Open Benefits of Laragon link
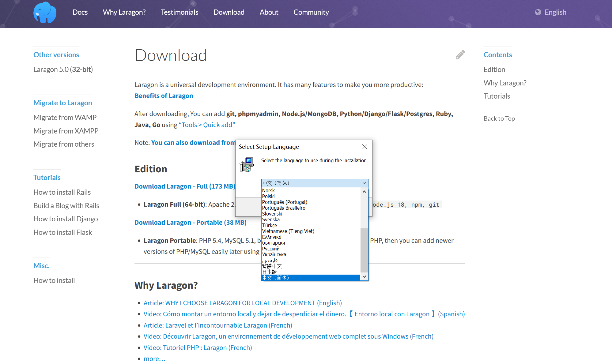Screen dimensions: 612x364 [x=164, y=96]
